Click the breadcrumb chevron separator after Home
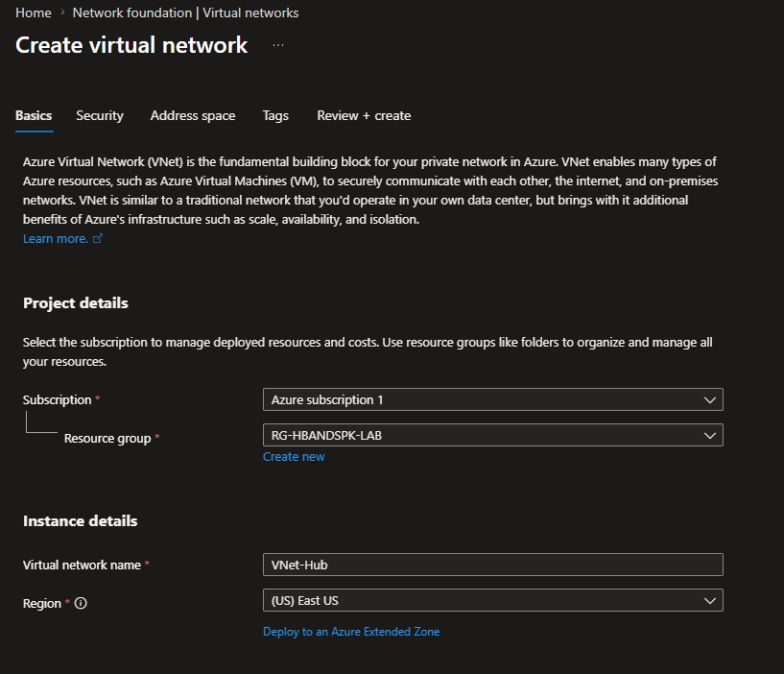 point(62,12)
